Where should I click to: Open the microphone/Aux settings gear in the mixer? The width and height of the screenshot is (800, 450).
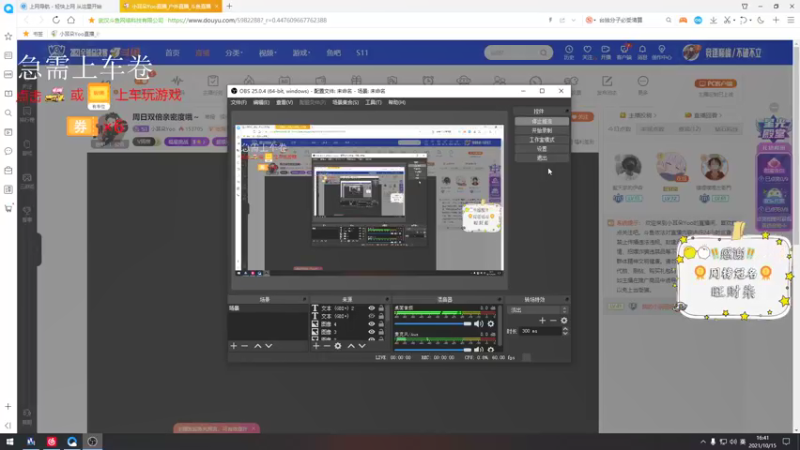point(491,349)
